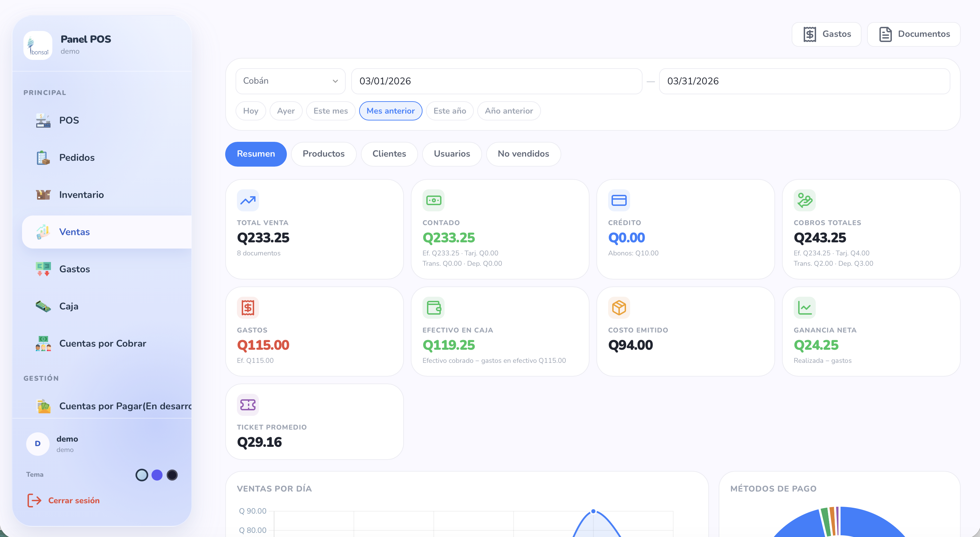Open the Pedidos menu item
Viewport: 980px width, 537px height.
click(107, 157)
